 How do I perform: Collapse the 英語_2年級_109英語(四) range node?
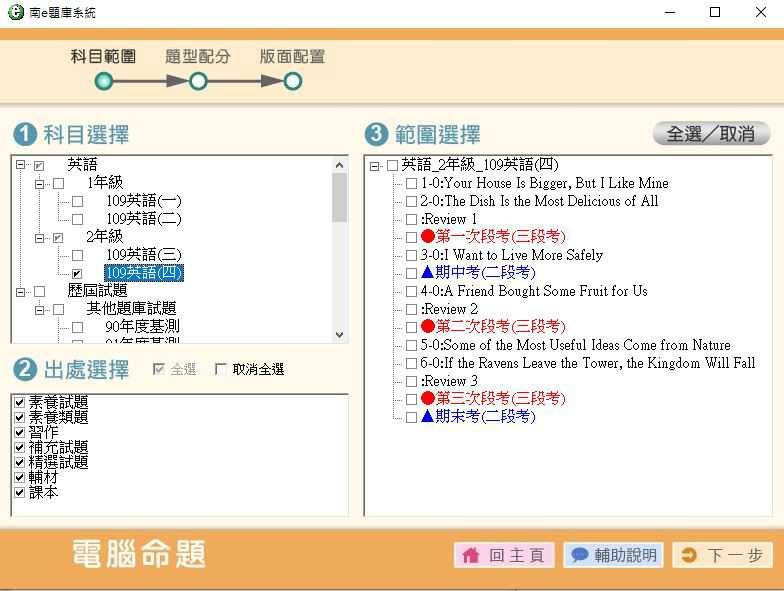[x=374, y=166]
